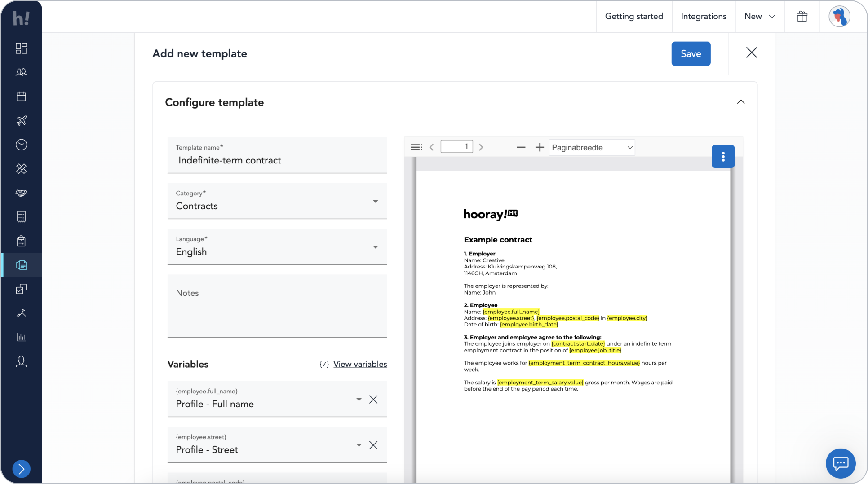Open the gift icon in the top bar
868x484 pixels.
[802, 17]
